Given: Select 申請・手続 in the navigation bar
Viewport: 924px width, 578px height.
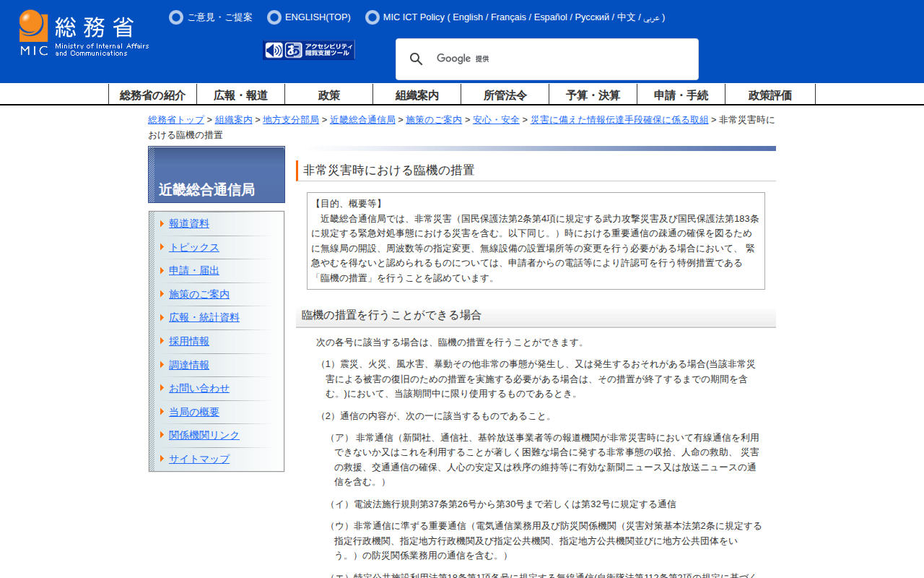Looking at the screenshot, I should (681, 95).
